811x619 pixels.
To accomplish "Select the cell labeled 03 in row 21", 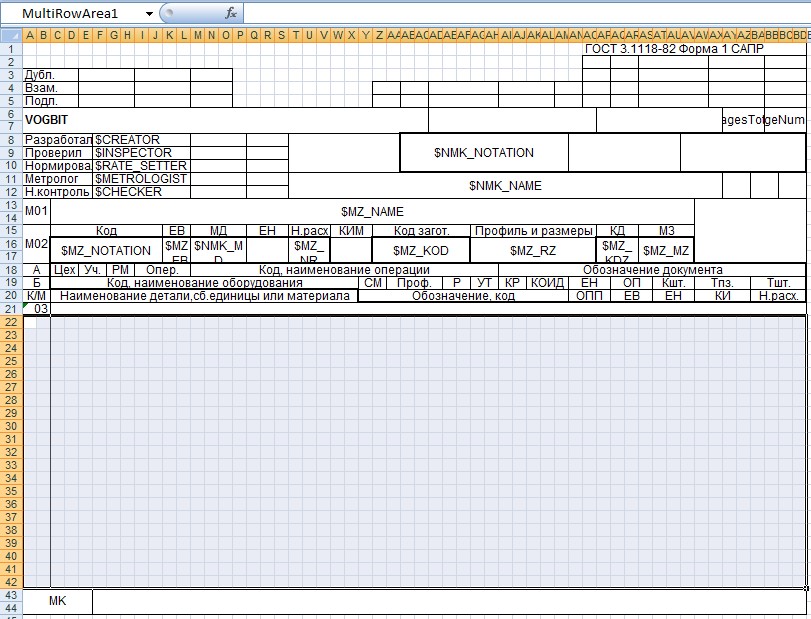I will [41, 309].
